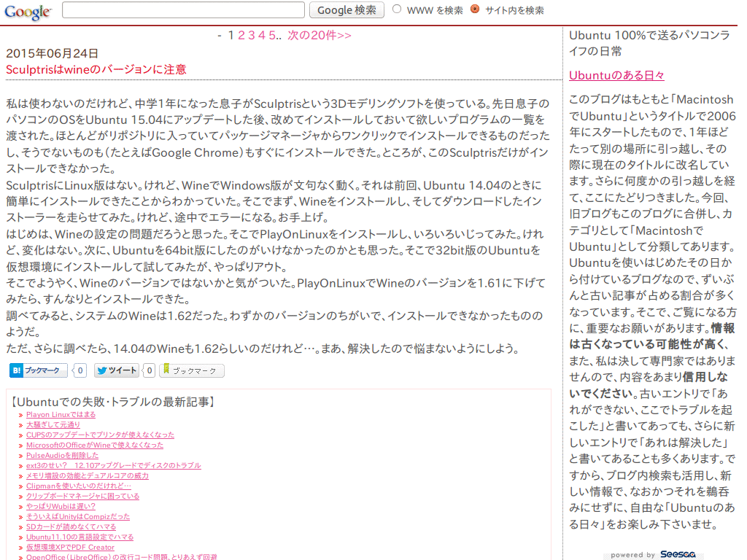Go to page 4 in pagination
This screenshot has width=747, height=560.
(262, 35)
